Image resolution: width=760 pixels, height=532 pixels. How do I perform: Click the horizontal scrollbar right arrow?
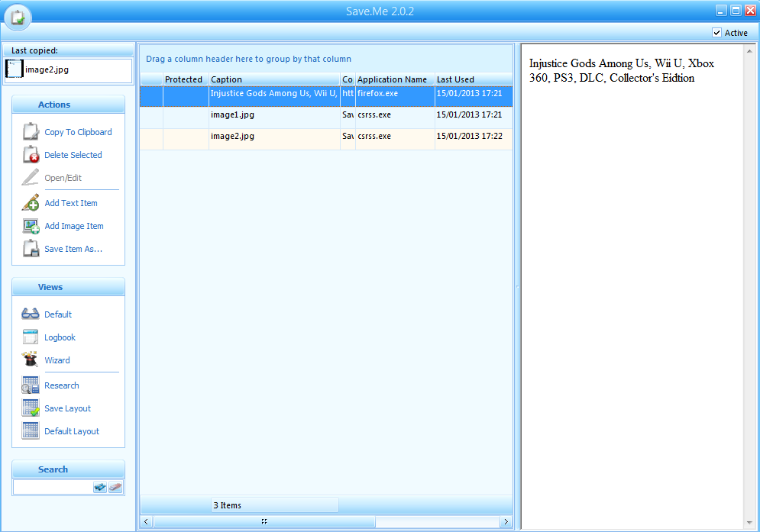[506, 522]
